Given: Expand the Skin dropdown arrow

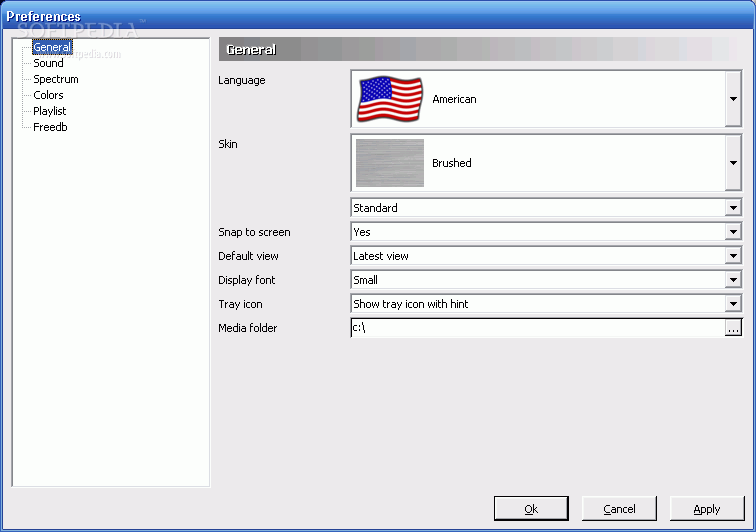Looking at the screenshot, I should 733,163.
